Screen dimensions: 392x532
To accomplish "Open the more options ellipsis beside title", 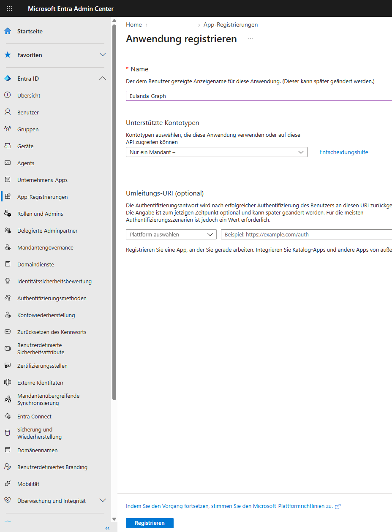I will [250, 39].
